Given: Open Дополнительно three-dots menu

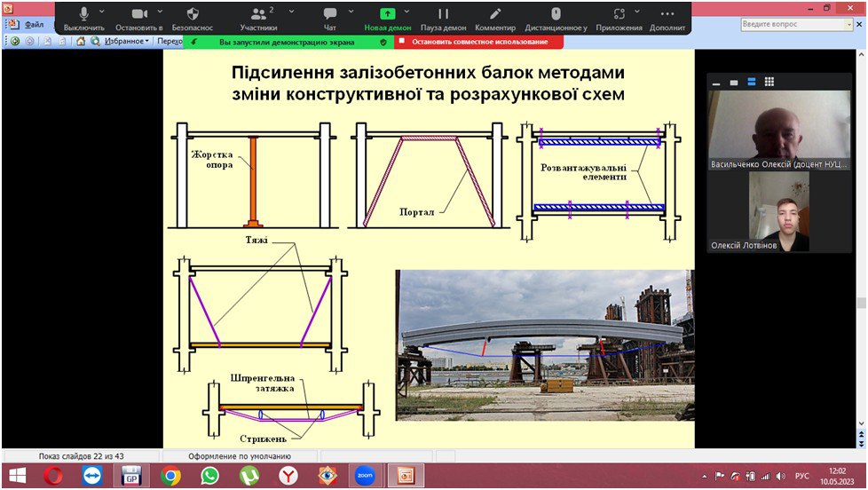Looking at the screenshot, I should pos(667,19).
